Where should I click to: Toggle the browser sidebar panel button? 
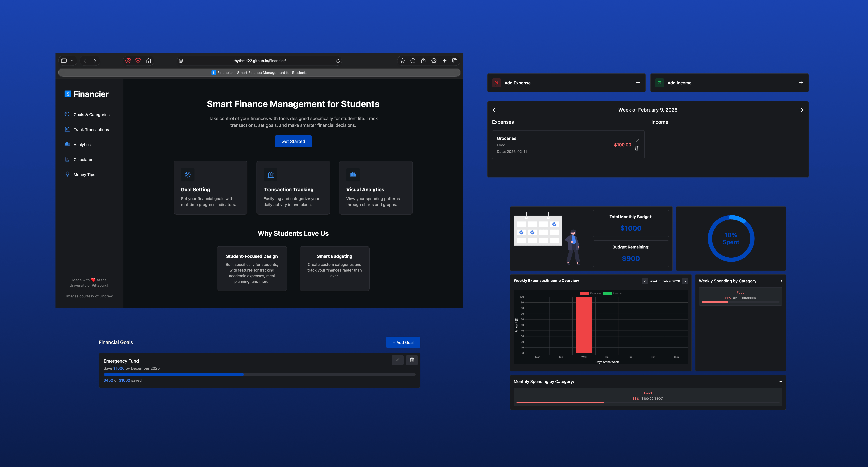click(64, 61)
